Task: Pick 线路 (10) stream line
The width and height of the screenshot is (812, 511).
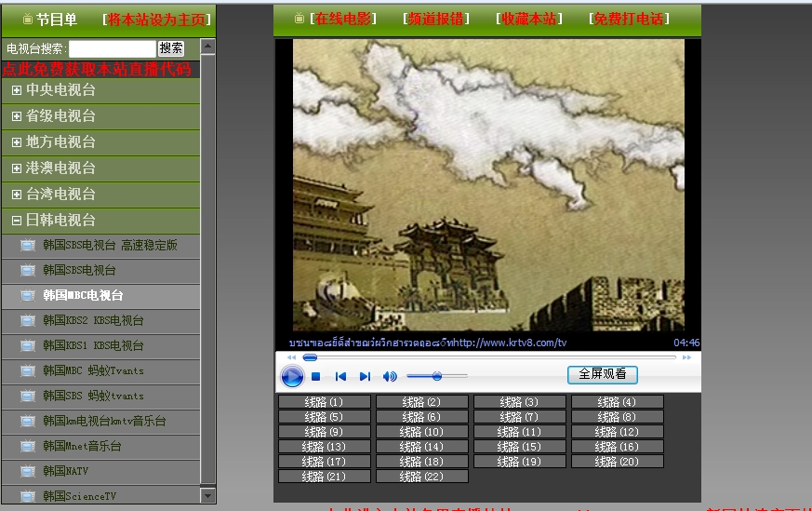Action: (x=422, y=432)
